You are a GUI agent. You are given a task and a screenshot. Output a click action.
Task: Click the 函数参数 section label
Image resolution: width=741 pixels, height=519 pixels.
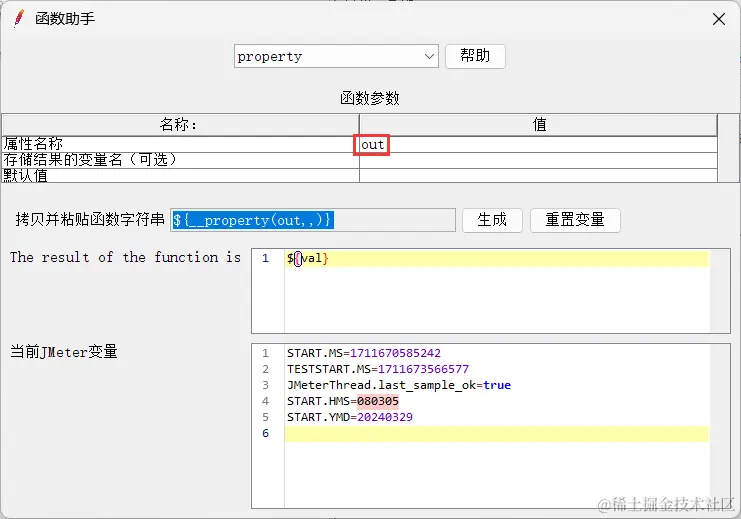click(370, 98)
